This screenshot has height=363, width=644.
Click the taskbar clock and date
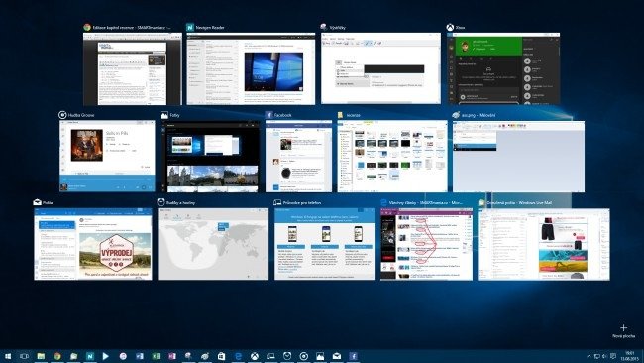[x=629, y=356]
